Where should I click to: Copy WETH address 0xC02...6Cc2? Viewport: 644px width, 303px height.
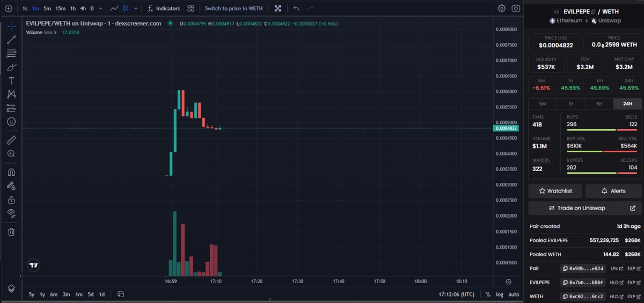point(583,296)
